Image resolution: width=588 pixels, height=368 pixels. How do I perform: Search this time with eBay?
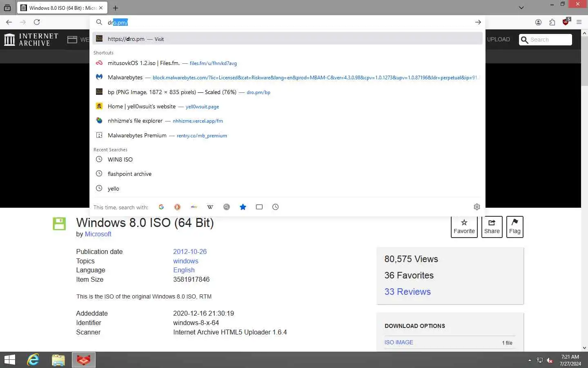[x=194, y=207]
